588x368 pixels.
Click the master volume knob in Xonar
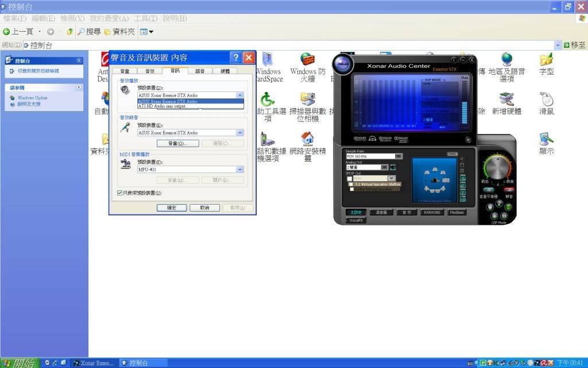497,167
